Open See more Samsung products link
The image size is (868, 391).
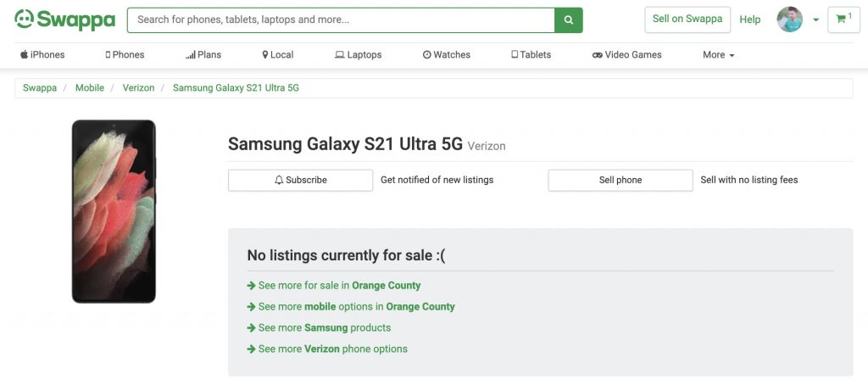click(x=319, y=328)
